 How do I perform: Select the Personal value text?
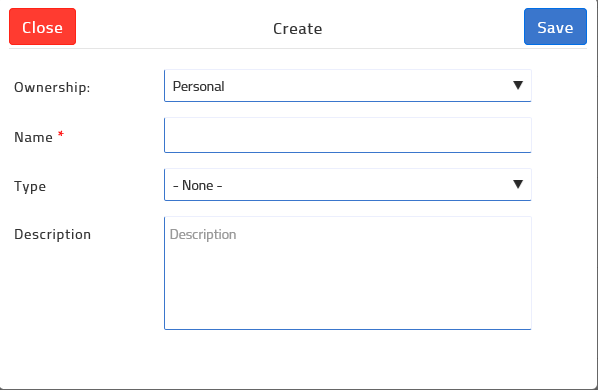pyautogui.click(x=198, y=87)
